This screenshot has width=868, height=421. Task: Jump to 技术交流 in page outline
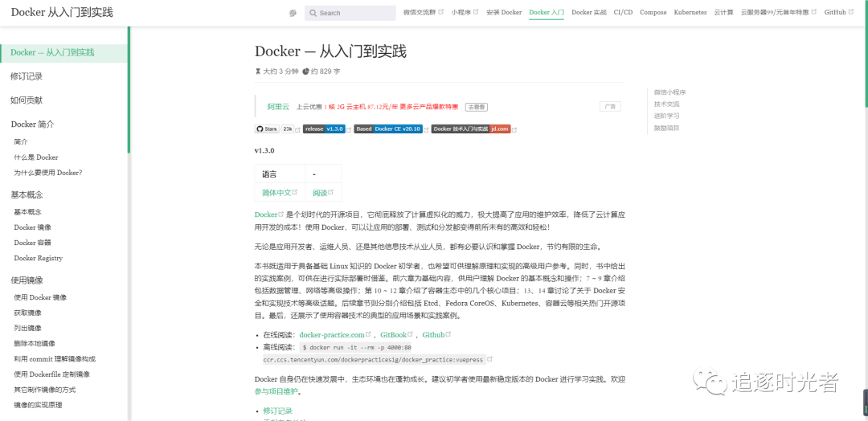point(666,104)
